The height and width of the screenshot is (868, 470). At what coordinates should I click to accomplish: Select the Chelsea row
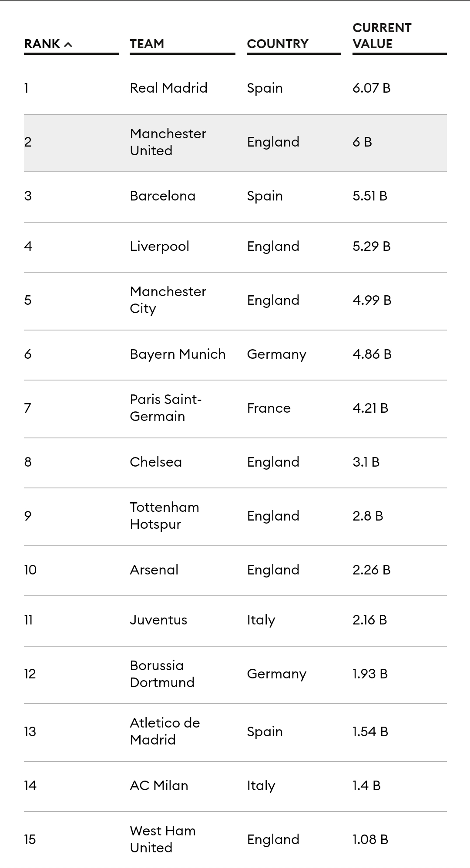235,462
